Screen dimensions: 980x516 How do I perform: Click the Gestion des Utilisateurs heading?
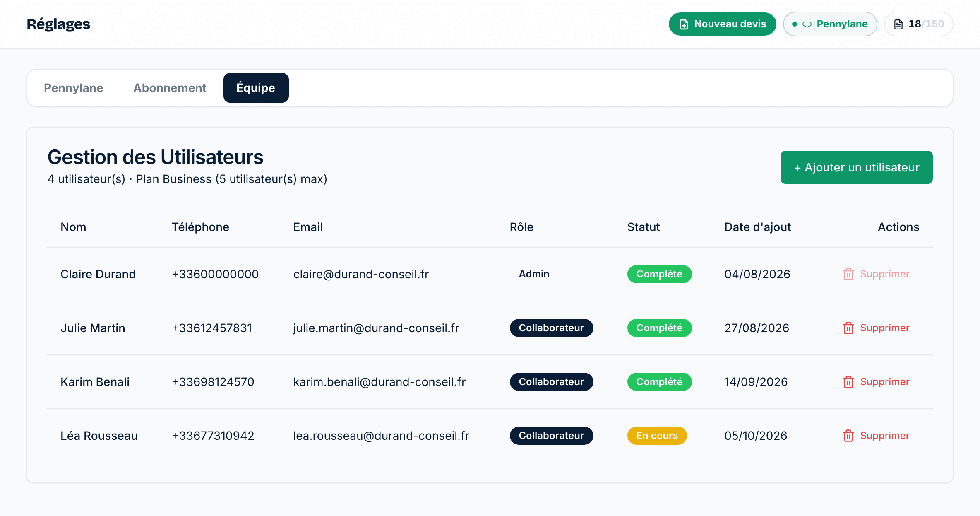[x=155, y=157]
